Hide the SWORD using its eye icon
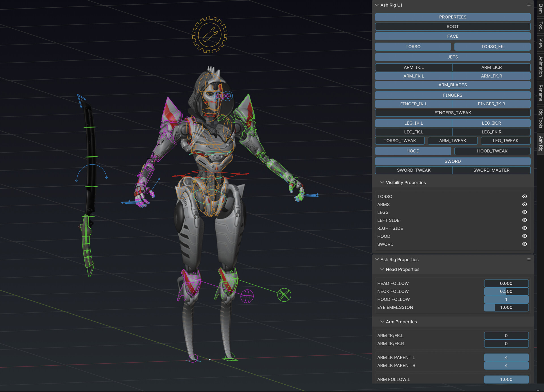 point(524,244)
